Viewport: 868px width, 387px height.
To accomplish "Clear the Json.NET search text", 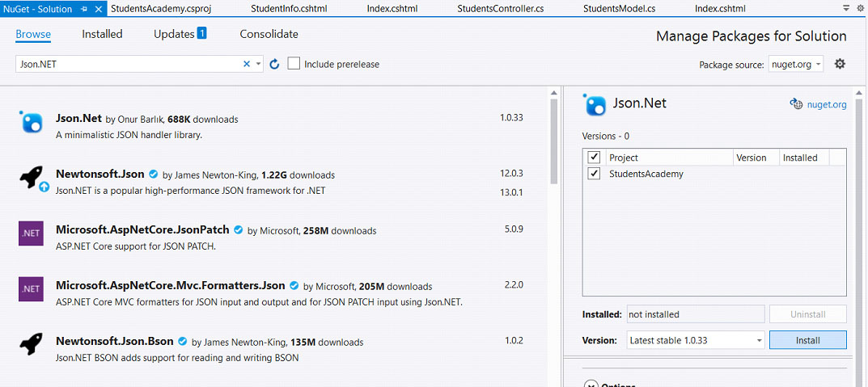I will pyautogui.click(x=247, y=64).
